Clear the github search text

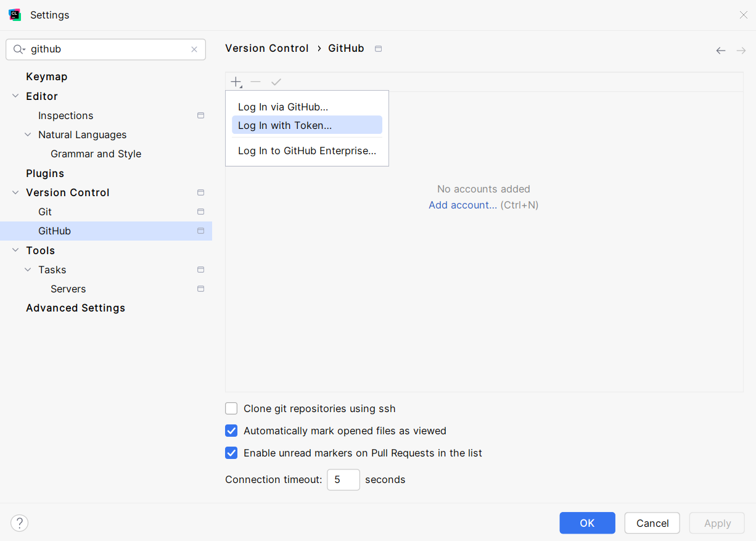click(x=194, y=49)
